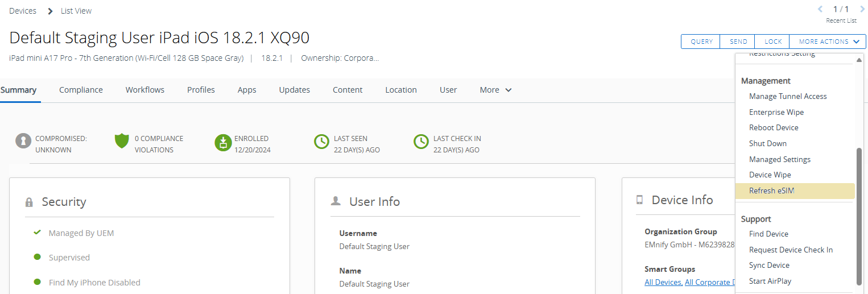Click the Security padlock icon
The width and height of the screenshot is (868, 294).
29,202
